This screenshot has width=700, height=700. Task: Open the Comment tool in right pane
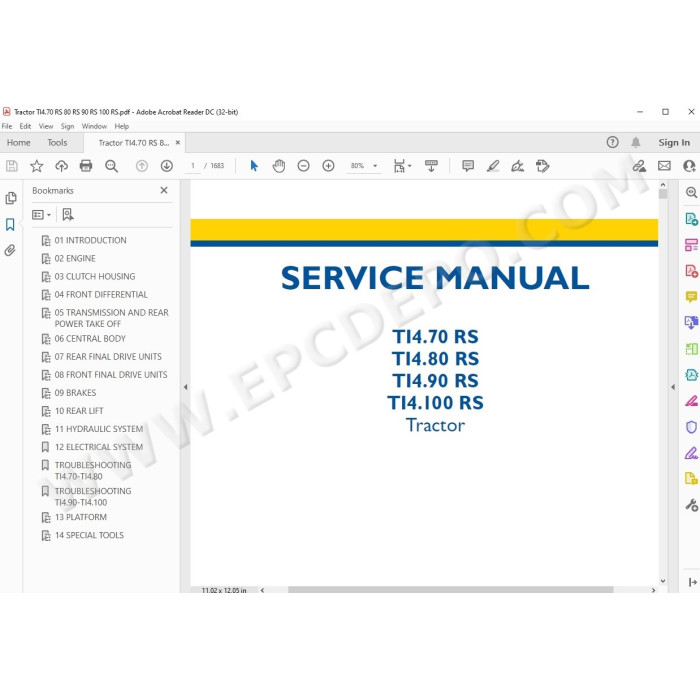point(692,296)
